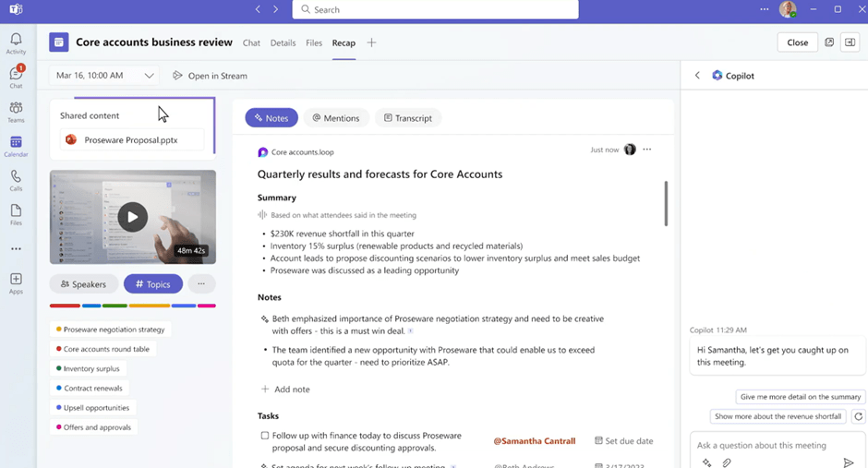868x468 pixels.
Task: Open Core accounts.loop more options menu
Action: (x=647, y=150)
